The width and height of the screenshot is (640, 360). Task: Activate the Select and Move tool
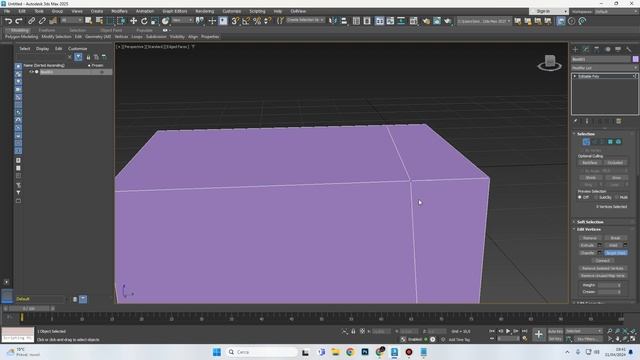tap(133, 21)
